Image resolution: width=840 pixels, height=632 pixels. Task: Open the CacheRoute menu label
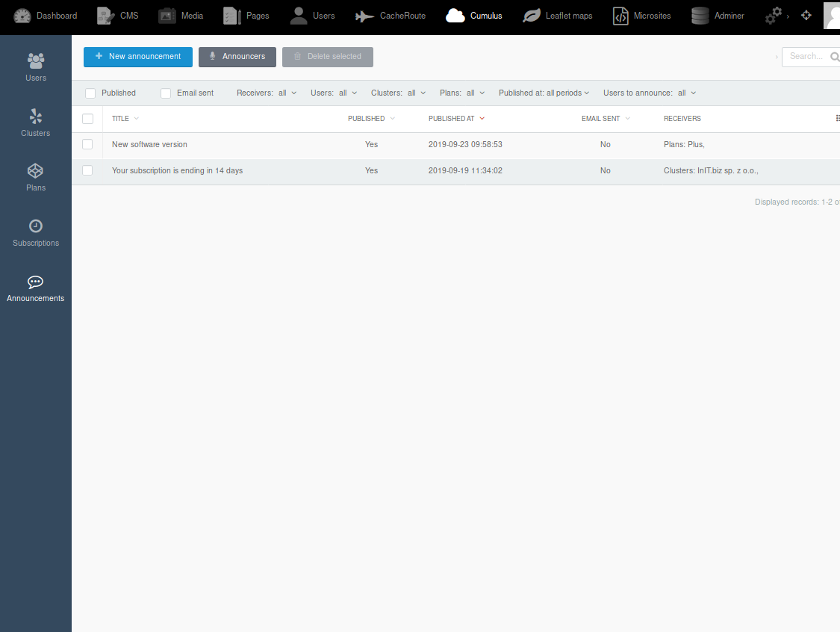(x=403, y=16)
